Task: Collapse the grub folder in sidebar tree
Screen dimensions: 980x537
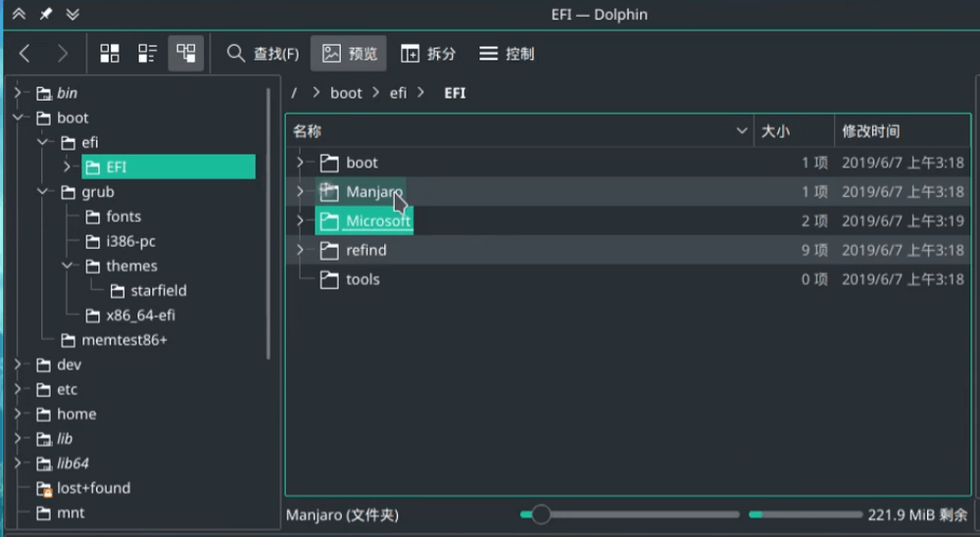Action: click(42, 192)
